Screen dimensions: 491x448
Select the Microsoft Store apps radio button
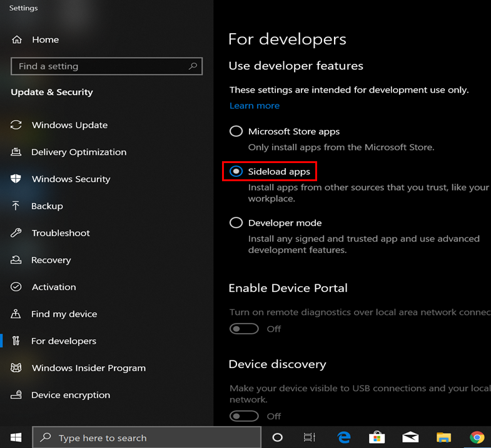(236, 131)
